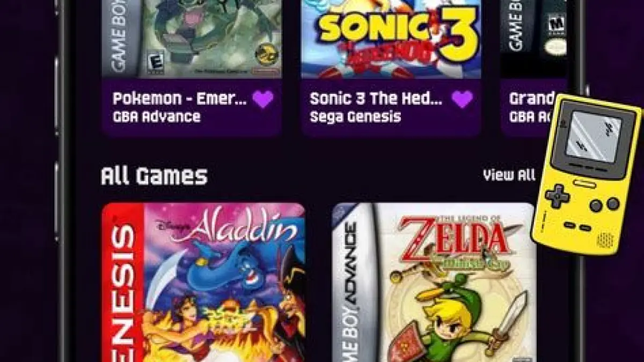Click the All Games section heading

point(154,176)
